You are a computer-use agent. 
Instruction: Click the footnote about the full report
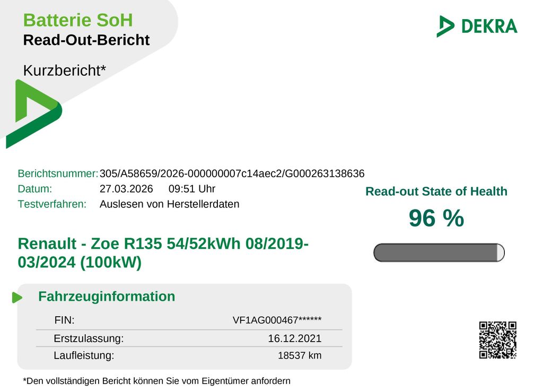(x=156, y=381)
